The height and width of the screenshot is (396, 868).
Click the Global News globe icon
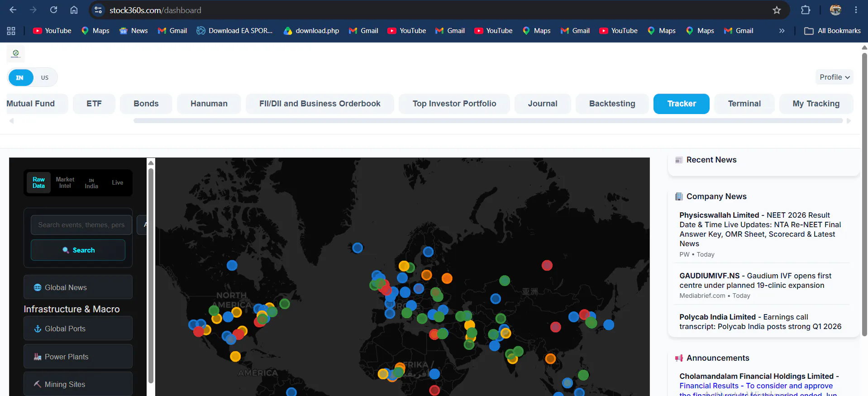pyautogui.click(x=38, y=287)
